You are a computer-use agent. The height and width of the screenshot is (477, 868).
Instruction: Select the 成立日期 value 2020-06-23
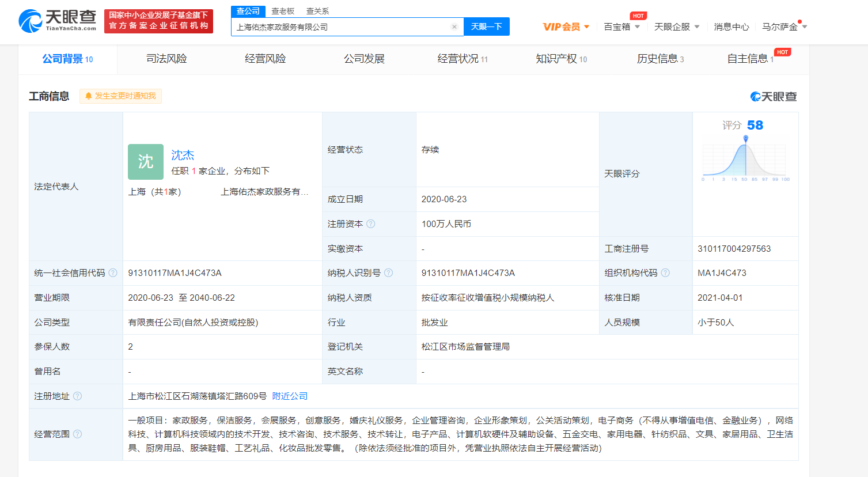(x=444, y=199)
